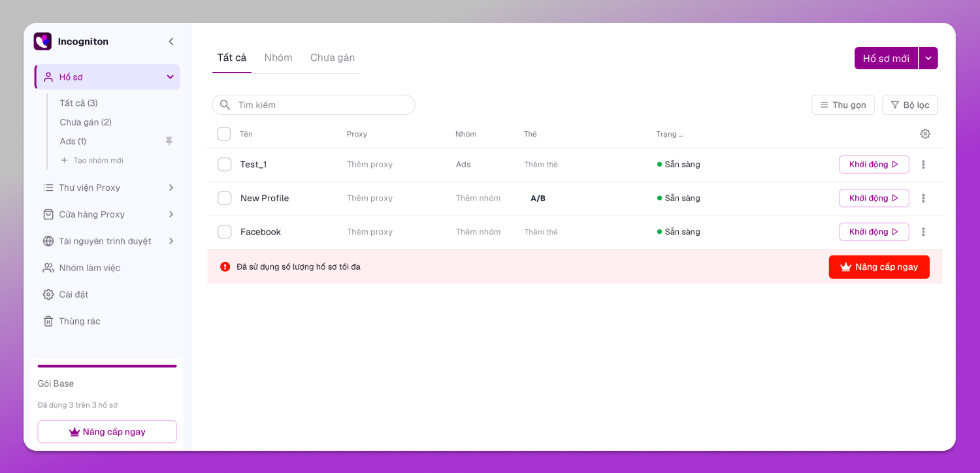
Task: Click the Test_1 profile name
Action: click(x=253, y=165)
